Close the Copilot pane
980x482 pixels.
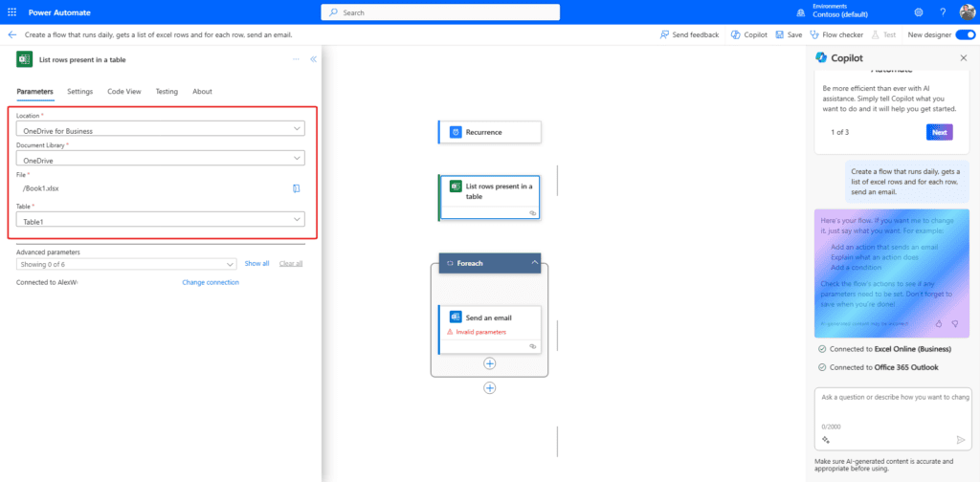963,58
